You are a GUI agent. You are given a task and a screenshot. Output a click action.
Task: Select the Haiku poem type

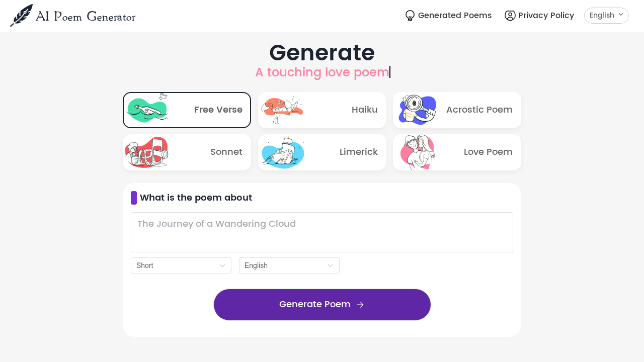322,110
